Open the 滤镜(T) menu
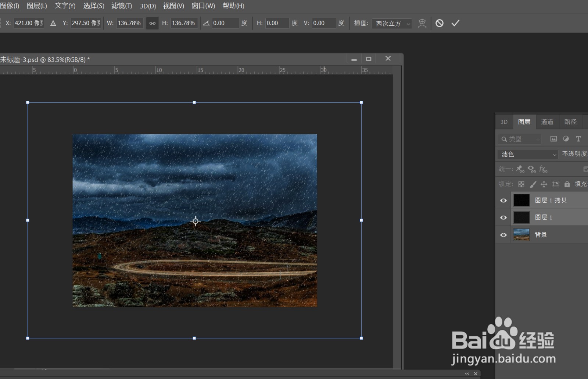Screen dimensions: 588x379 click(122, 6)
